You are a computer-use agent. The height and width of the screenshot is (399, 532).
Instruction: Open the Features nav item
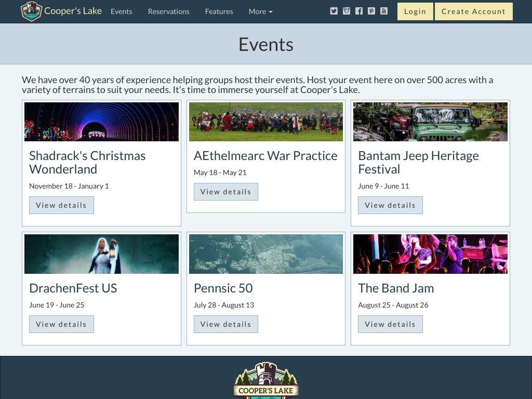click(219, 11)
